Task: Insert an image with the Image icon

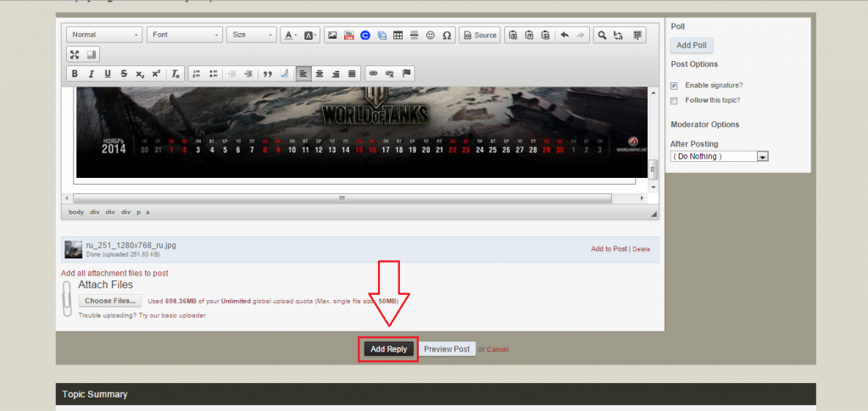Action: [x=332, y=35]
